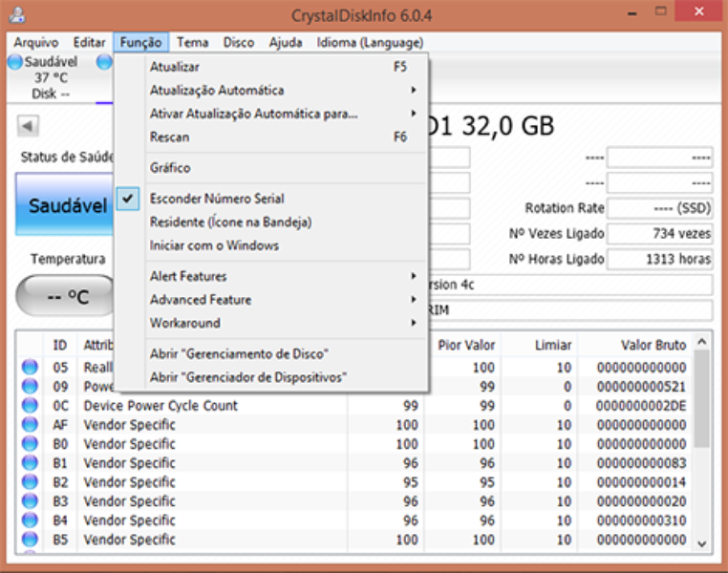Expand Atualização Automática submenu

click(270, 90)
